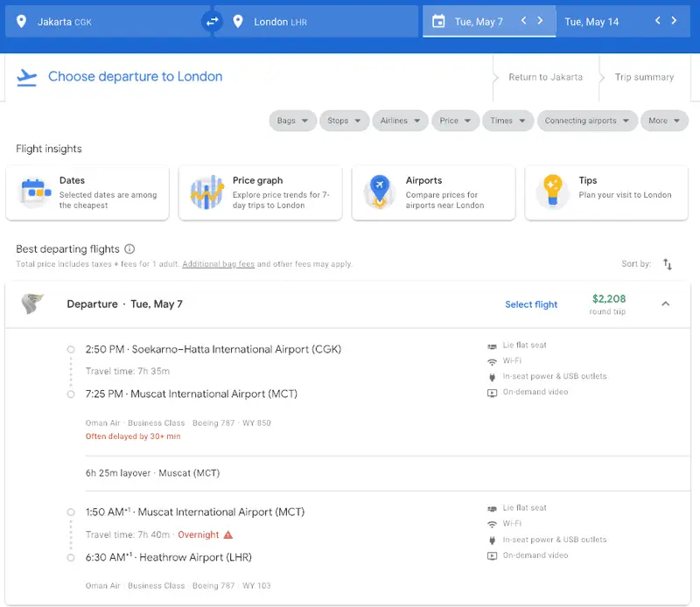The width and height of the screenshot is (700, 607).
Task: Click second leg Lie flat seat icon
Action: coord(492,509)
